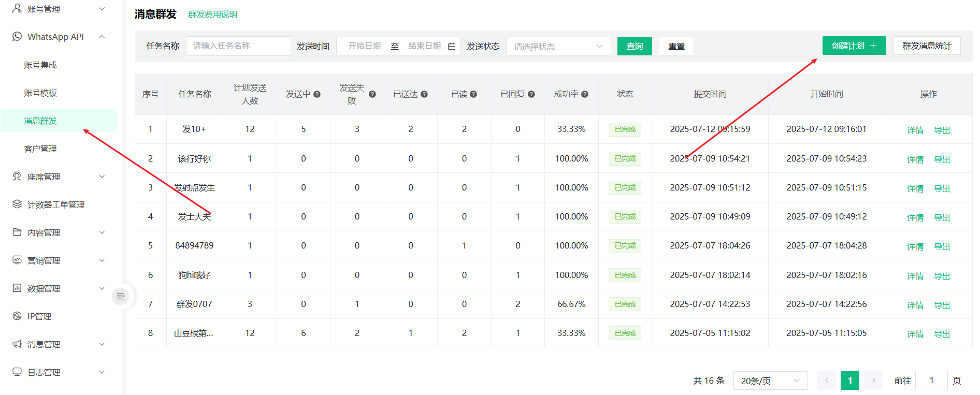Open the 20条/页 page size dropdown
This screenshot has width=980, height=395.
pos(771,381)
